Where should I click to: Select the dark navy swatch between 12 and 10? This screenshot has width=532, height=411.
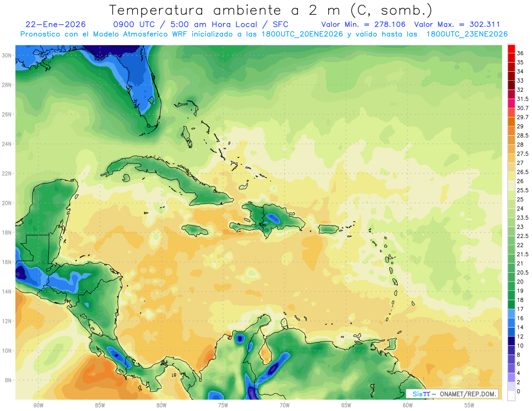click(x=511, y=341)
